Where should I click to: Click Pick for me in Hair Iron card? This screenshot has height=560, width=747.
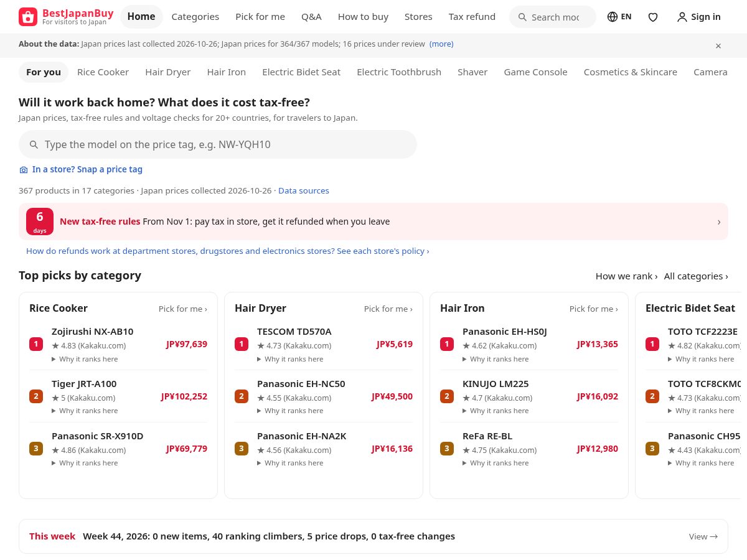(x=594, y=309)
